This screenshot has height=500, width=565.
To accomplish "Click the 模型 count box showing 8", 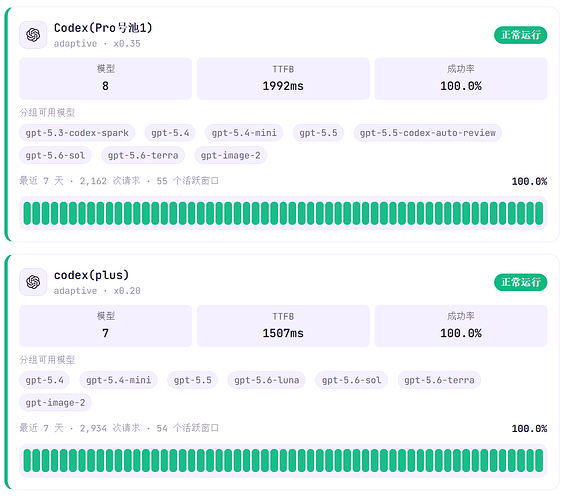I will [106, 79].
